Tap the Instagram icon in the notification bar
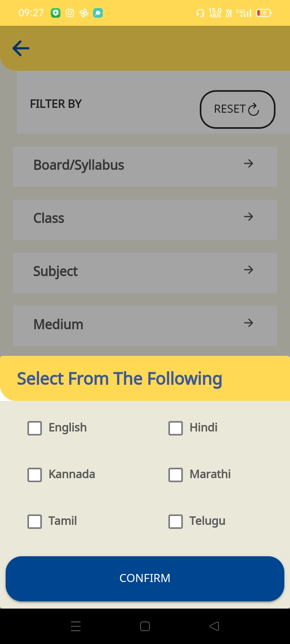Screen dimensions: 290x644 pyautogui.click(x=69, y=12)
